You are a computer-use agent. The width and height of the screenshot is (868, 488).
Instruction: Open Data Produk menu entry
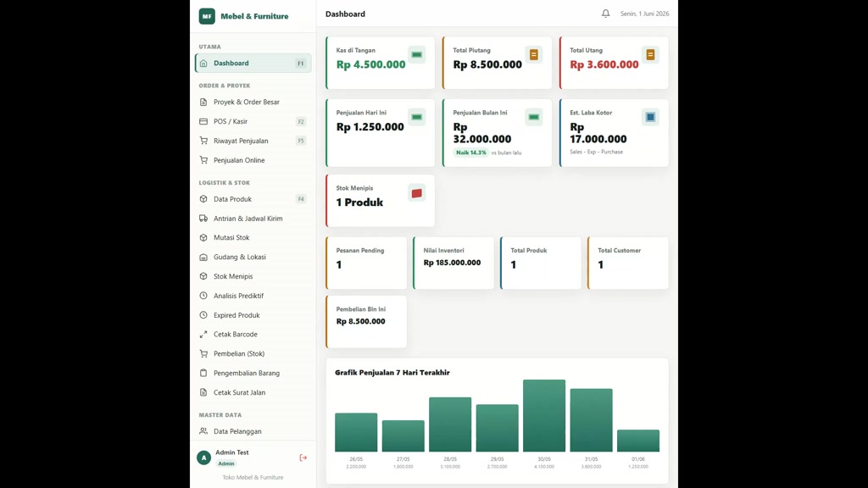253,198
